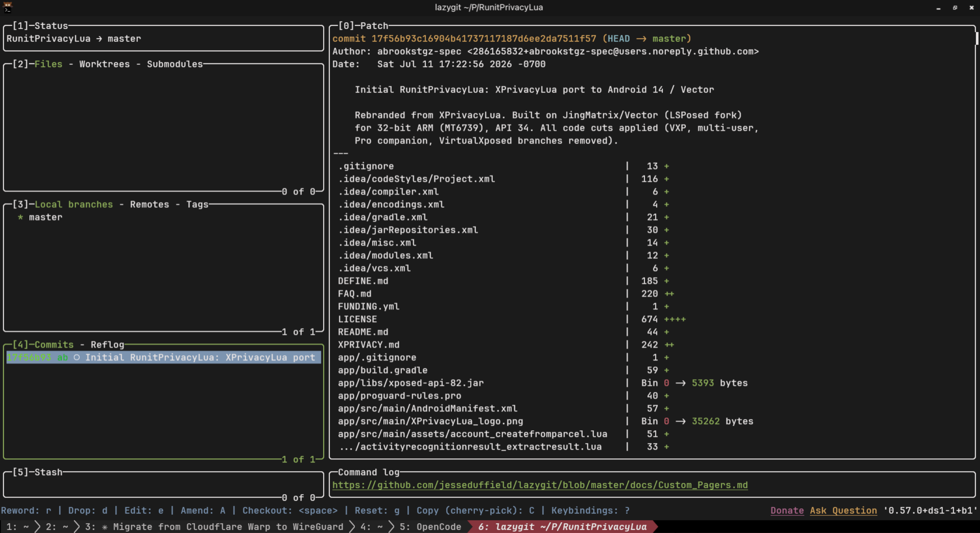Screen dimensions: 980x533
Task: Switch to terminal tab 4: ~
Action: (x=371, y=527)
